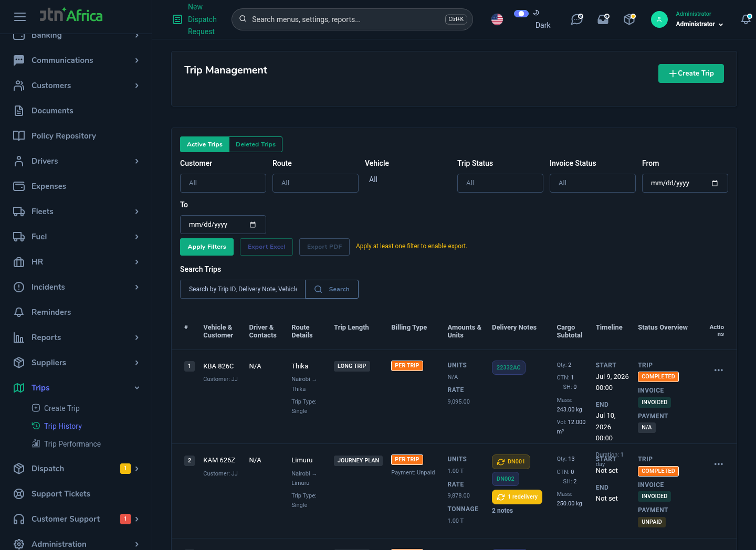Focus the Search by Trip ID field

[x=243, y=289]
